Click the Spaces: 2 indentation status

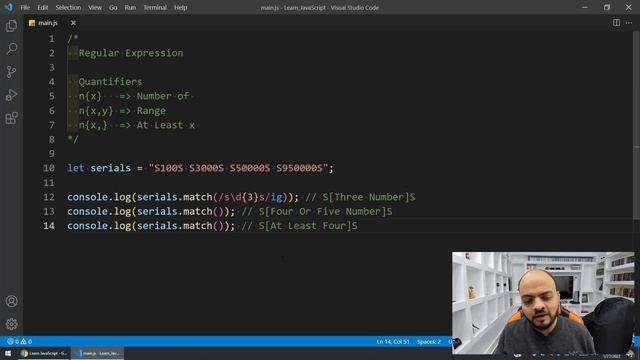tap(429, 342)
